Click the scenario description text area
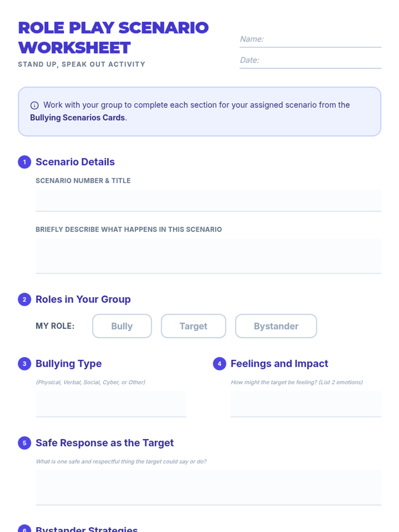The width and height of the screenshot is (399, 532). 208,256
